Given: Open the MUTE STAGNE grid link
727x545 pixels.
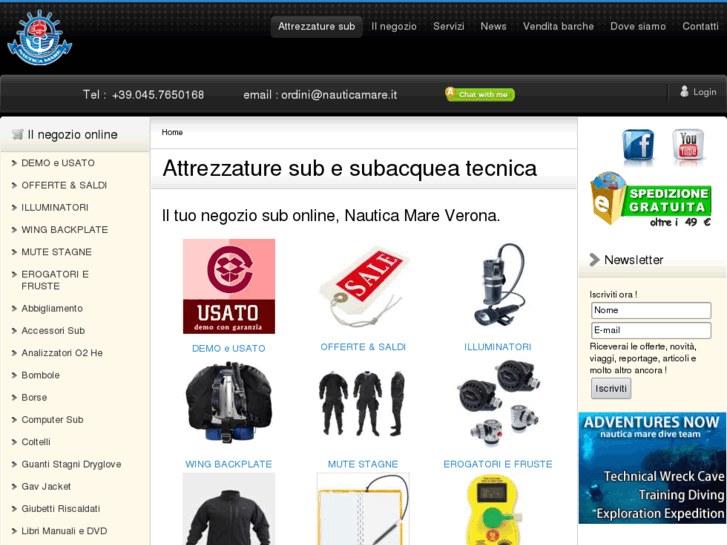Looking at the screenshot, I should [363, 464].
